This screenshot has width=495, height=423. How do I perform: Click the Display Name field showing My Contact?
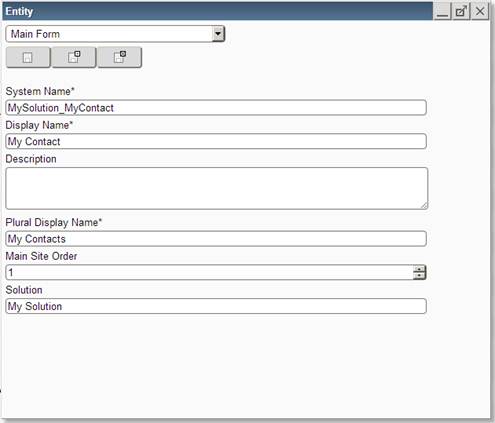point(216,141)
